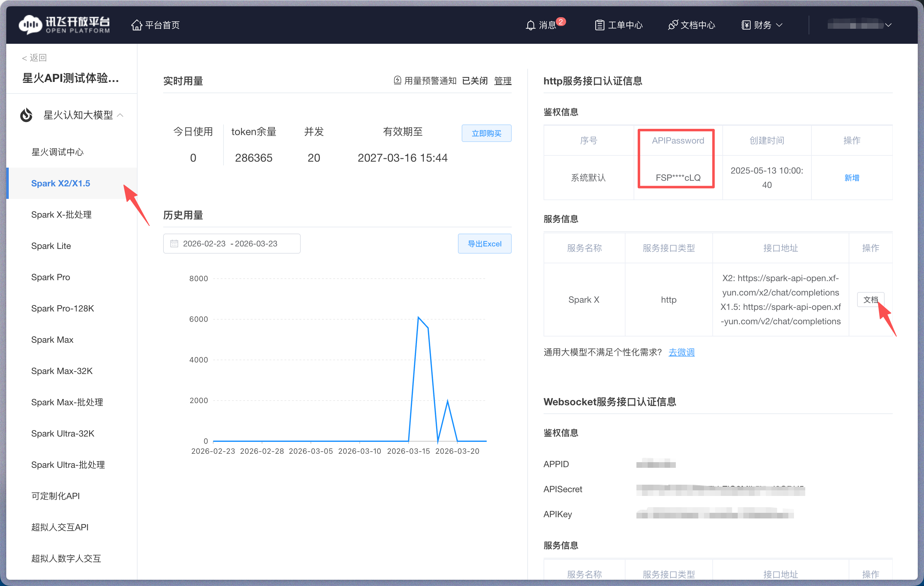Select Spark Pro-128K in the sidebar
Screen dimensions: 924x586
(63, 308)
